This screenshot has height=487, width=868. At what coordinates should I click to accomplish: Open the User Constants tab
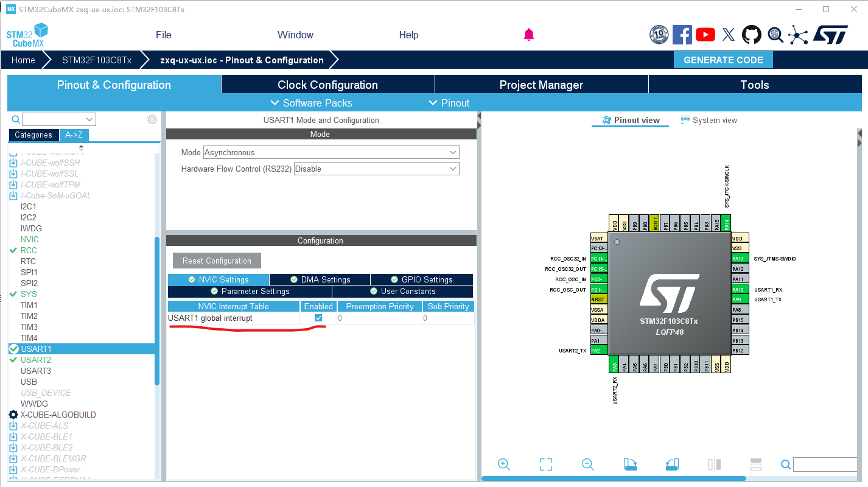pyautogui.click(x=402, y=291)
